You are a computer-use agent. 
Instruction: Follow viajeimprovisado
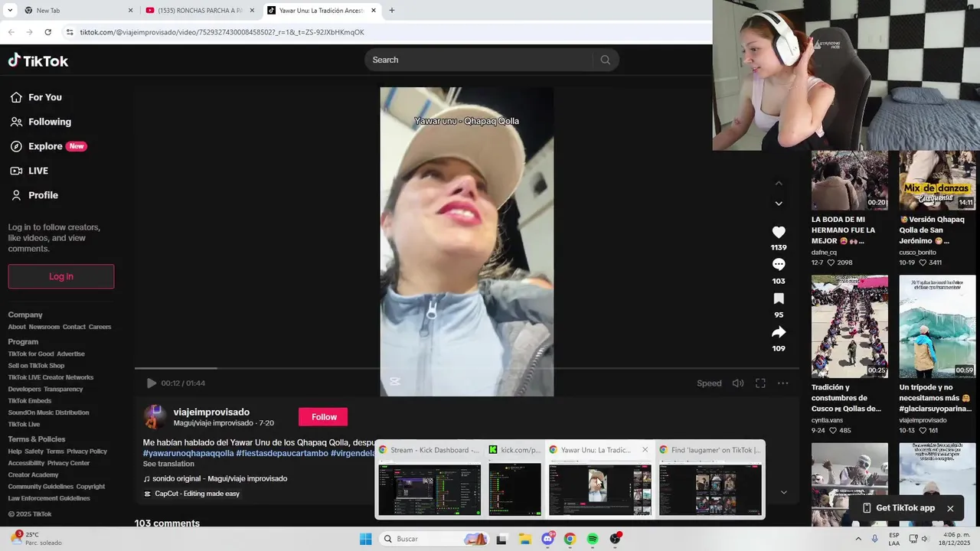(x=324, y=417)
